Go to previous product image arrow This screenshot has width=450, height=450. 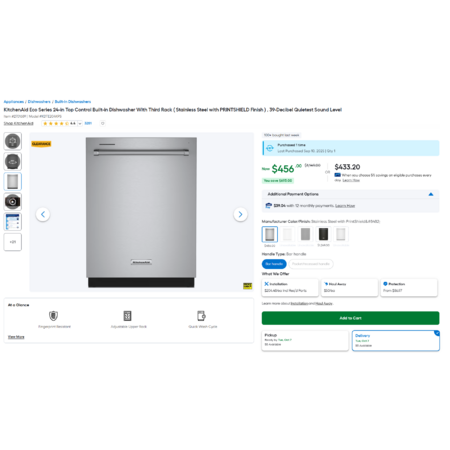tap(43, 214)
